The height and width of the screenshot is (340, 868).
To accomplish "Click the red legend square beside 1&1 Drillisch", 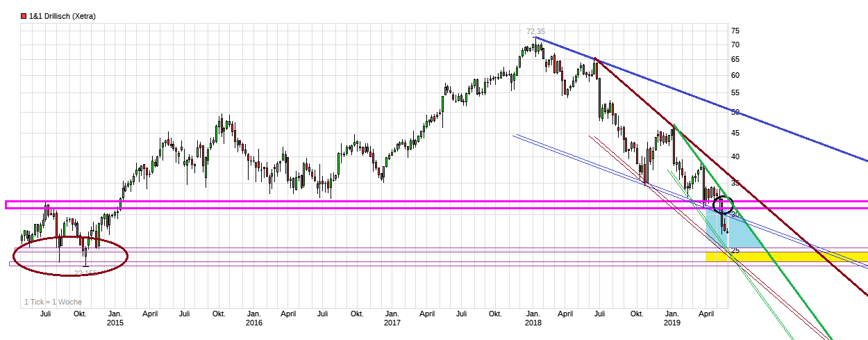I will [x=24, y=15].
